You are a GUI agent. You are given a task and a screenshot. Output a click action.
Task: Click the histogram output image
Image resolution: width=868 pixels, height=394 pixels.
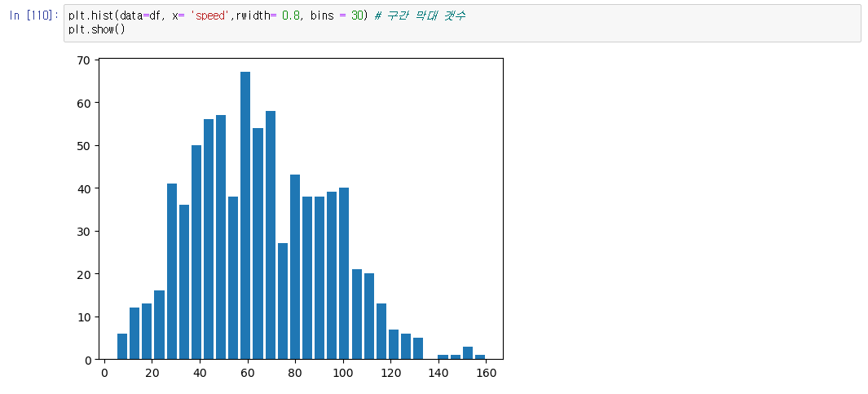(290, 217)
